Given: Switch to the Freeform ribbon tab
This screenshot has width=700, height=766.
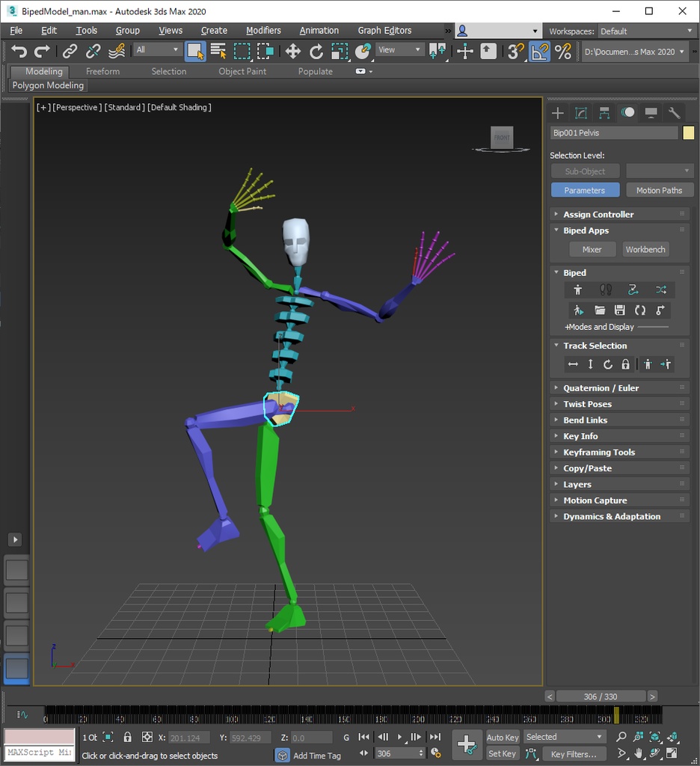Looking at the screenshot, I should pos(102,71).
